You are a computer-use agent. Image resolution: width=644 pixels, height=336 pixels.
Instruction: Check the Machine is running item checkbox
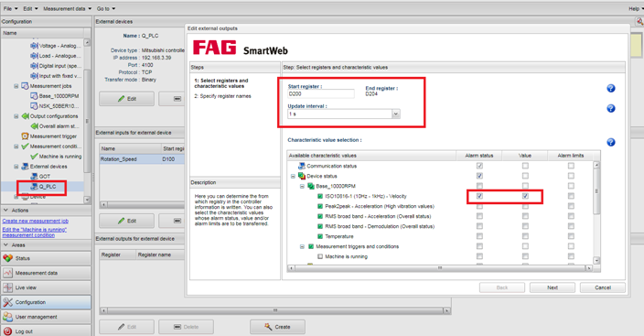point(320,256)
